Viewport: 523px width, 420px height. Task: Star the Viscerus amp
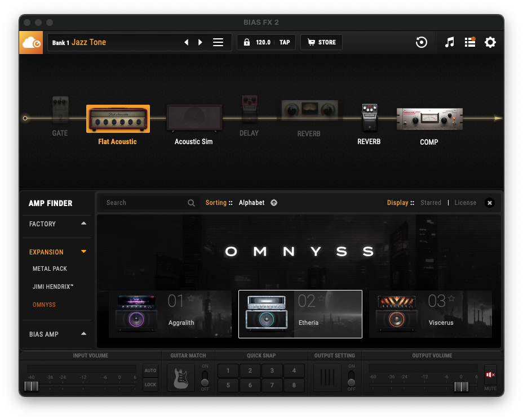click(x=451, y=298)
